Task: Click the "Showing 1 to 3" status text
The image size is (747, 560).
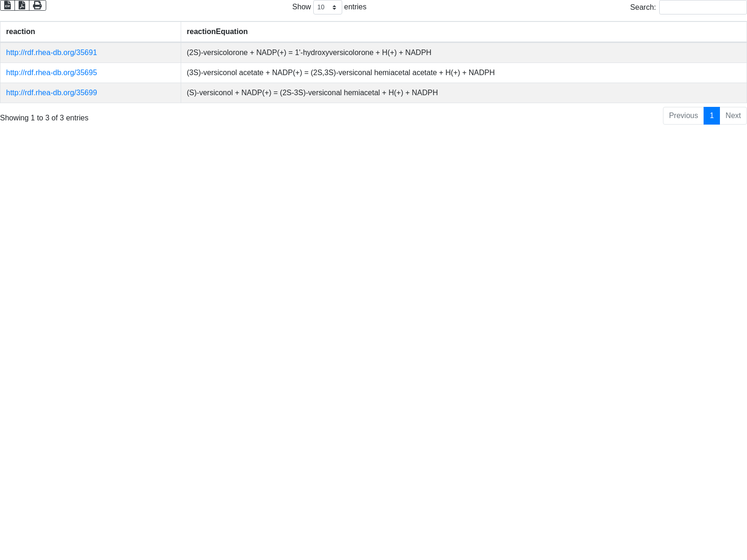Action: point(44,118)
